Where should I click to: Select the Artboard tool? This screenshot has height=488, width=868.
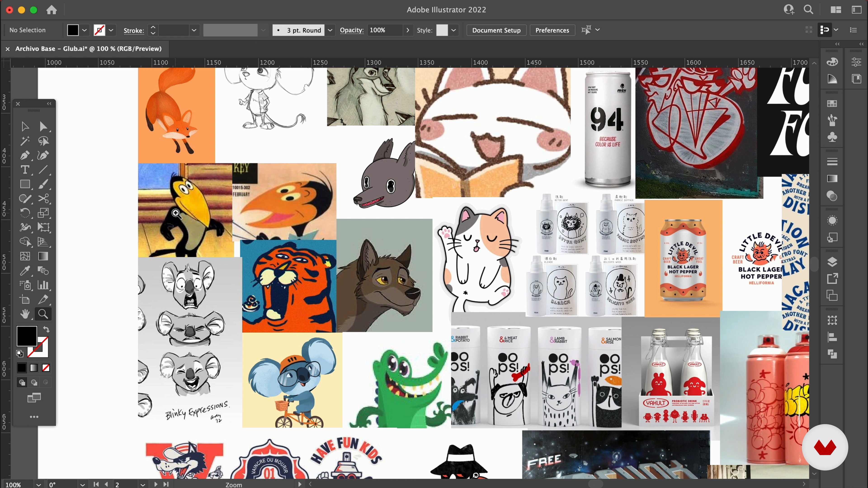pyautogui.click(x=25, y=299)
